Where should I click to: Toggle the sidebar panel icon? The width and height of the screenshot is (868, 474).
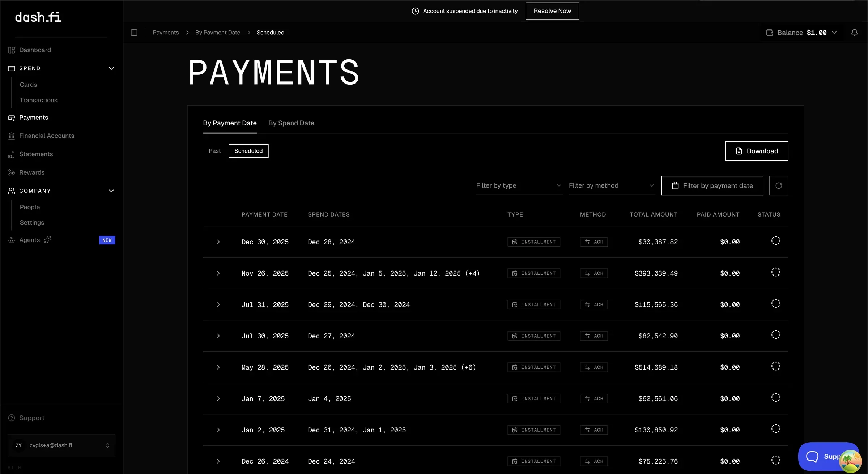(x=134, y=33)
